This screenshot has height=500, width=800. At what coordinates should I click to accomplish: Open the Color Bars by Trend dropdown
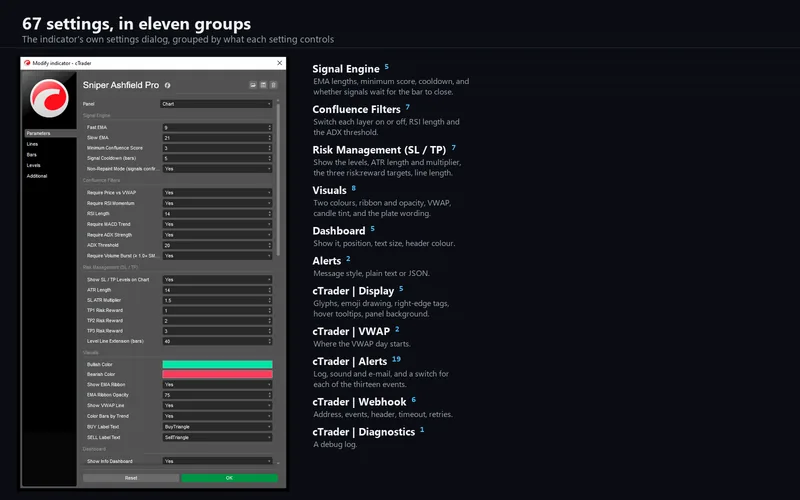click(217, 416)
